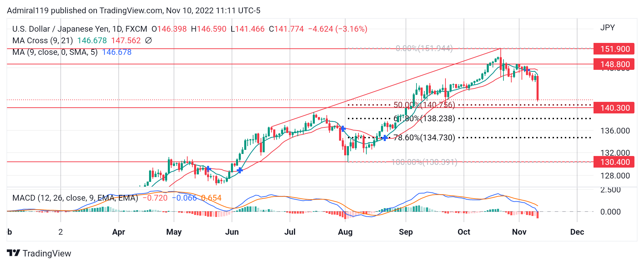Open the MACD (12, 26, close, 9) indicator legend

pos(75,198)
